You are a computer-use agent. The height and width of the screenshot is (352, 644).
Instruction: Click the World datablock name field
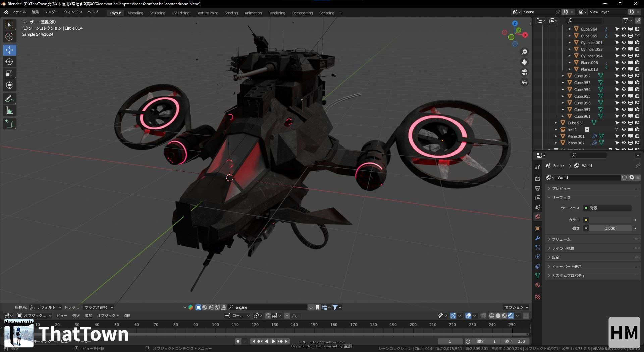click(x=588, y=178)
